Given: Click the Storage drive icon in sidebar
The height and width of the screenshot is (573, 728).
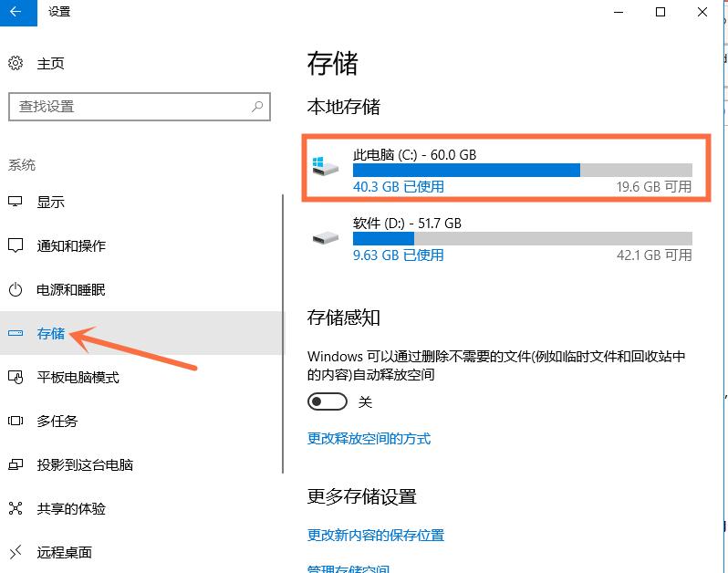Looking at the screenshot, I should point(16,333).
